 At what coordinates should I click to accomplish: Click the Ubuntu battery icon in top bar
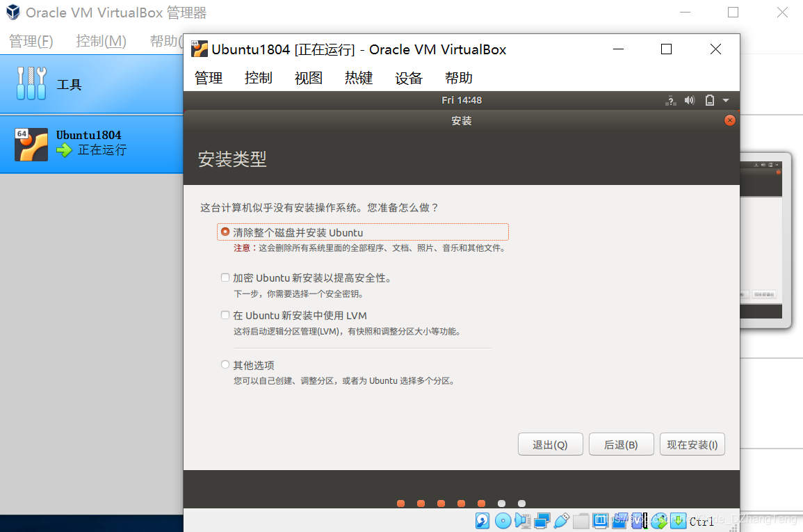click(x=709, y=100)
